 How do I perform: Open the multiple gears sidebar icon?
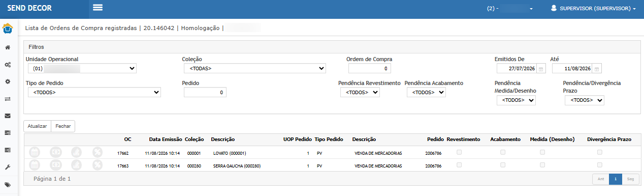click(x=8, y=65)
